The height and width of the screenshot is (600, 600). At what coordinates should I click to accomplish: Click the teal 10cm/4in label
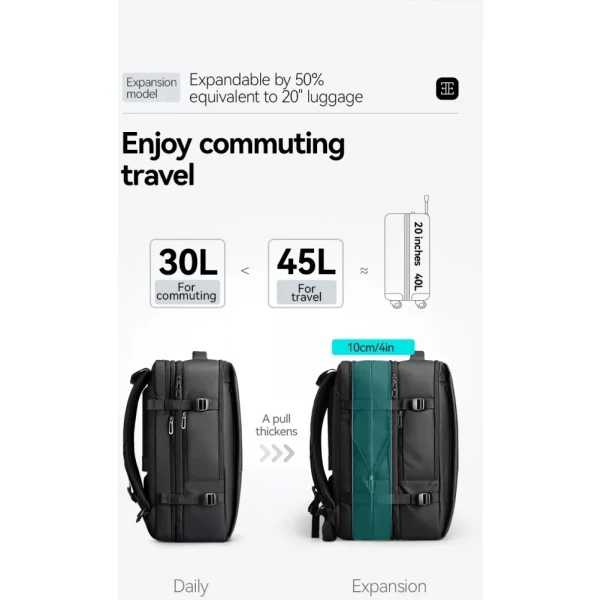click(373, 347)
